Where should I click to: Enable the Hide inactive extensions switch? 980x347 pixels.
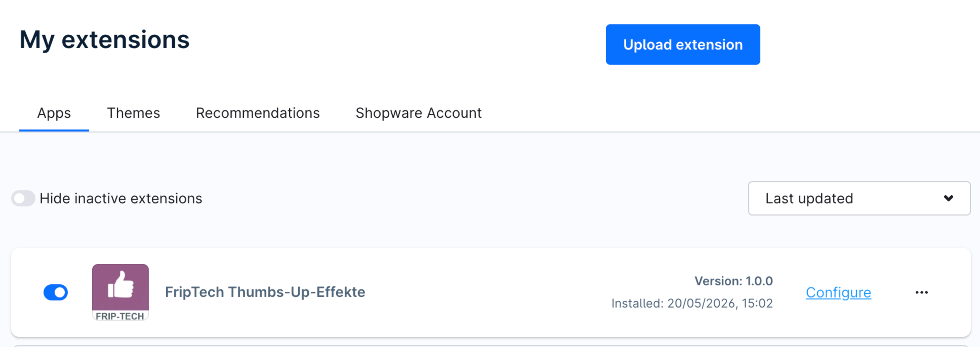click(23, 198)
